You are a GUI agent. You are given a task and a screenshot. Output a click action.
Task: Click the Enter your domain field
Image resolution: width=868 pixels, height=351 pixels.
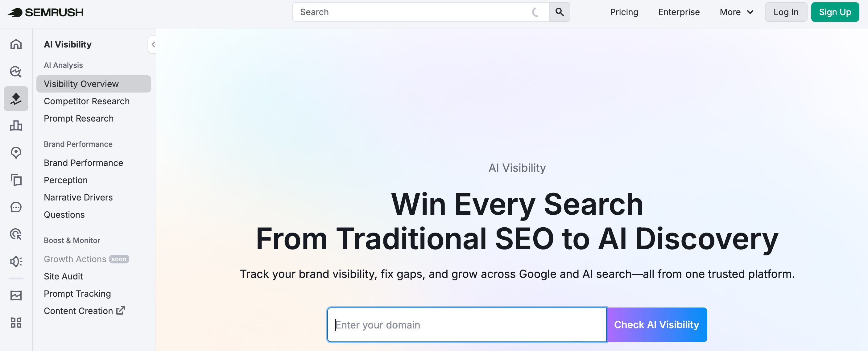coord(466,324)
